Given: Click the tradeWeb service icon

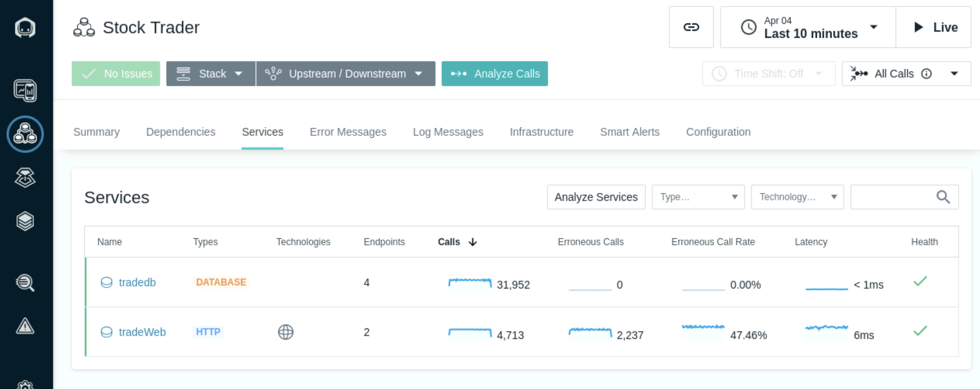Looking at the screenshot, I should 106,332.
